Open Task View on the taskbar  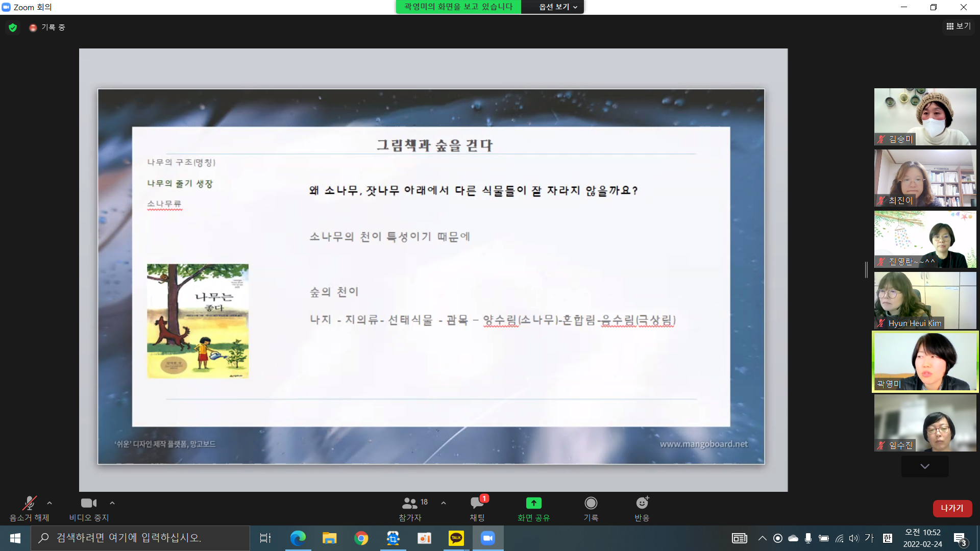coord(265,538)
